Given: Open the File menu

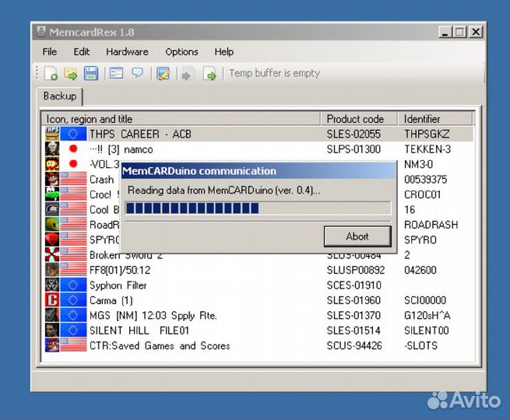Looking at the screenshot, I should (49, 52).
